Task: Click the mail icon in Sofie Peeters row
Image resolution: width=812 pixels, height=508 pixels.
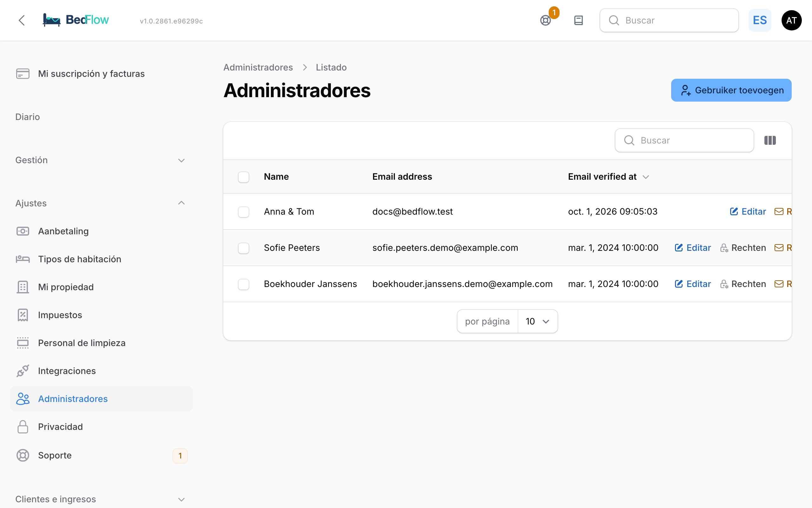Action: point(779,248)
